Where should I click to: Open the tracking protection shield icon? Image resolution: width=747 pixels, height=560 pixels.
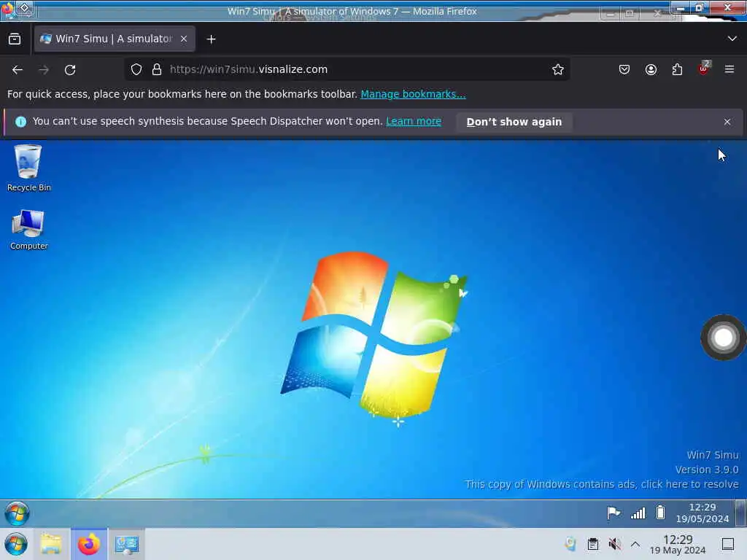[136, 69]
